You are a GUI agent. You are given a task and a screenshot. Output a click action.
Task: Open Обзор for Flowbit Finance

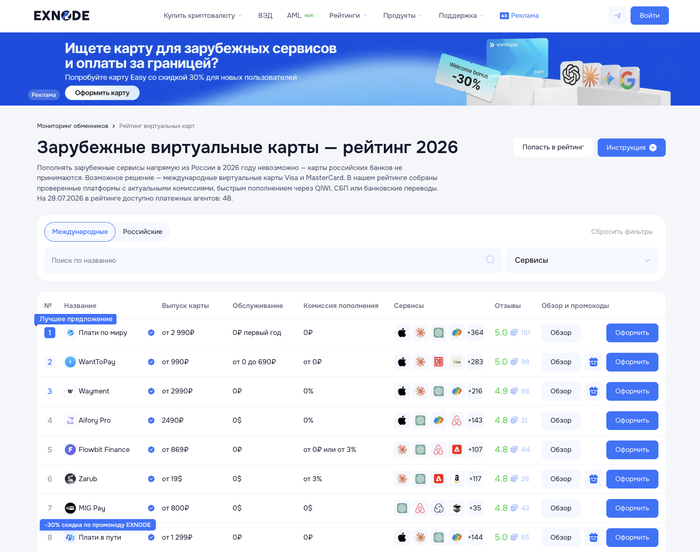[561, 450]
